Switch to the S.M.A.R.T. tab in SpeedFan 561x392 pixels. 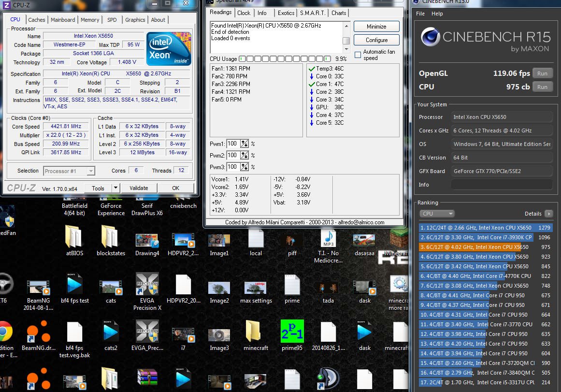pyautogui.click(x=313, y=13)
